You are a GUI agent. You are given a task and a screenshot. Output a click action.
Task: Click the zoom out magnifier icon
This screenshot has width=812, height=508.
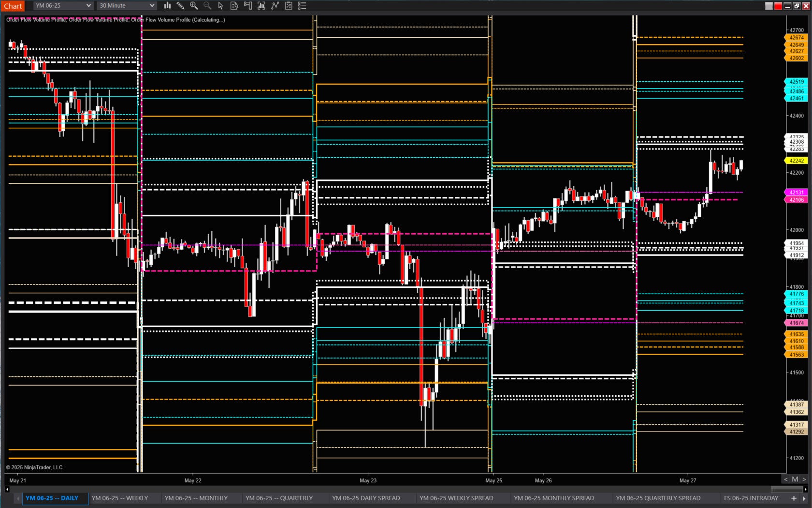(207, 6)
